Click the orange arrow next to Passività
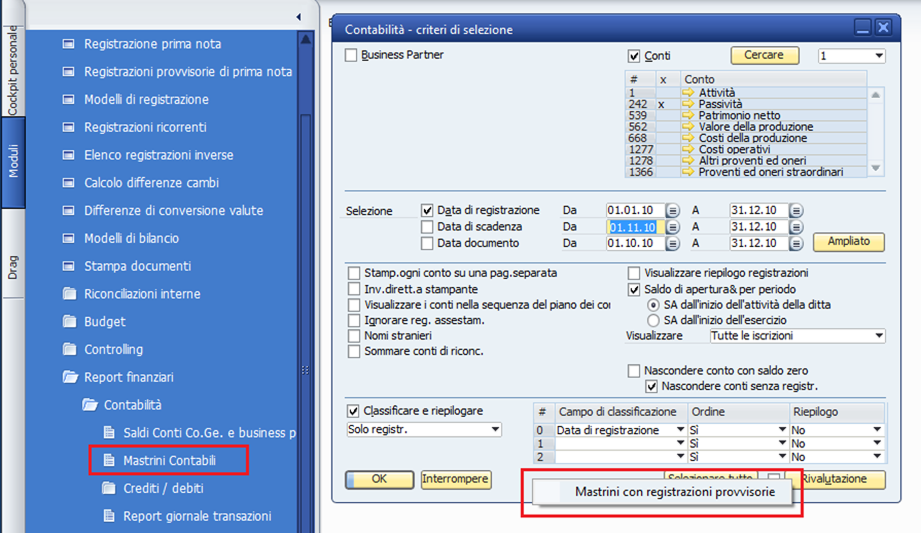 tap(688, 104)
